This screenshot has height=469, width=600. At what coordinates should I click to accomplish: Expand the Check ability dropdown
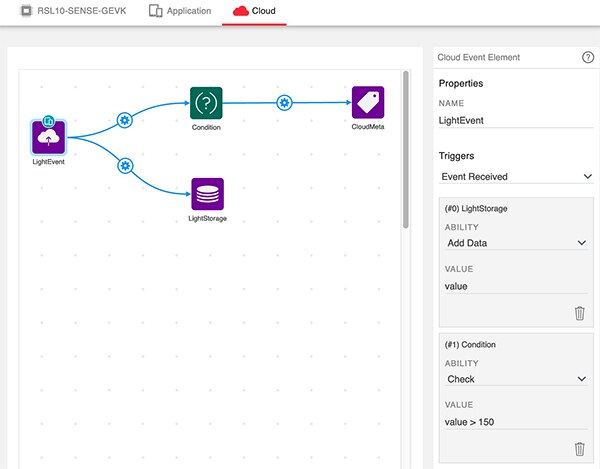pyautogui.click(x=516, y=379)
